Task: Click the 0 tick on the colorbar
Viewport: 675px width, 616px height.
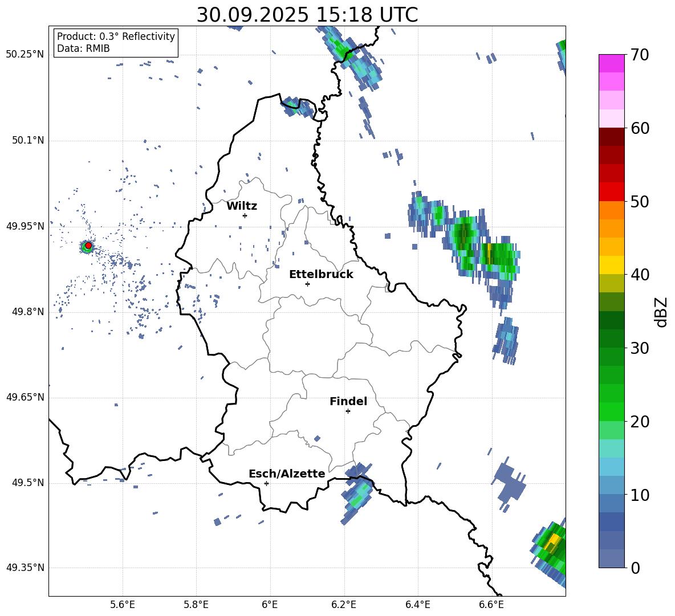Action: point(635,568)
